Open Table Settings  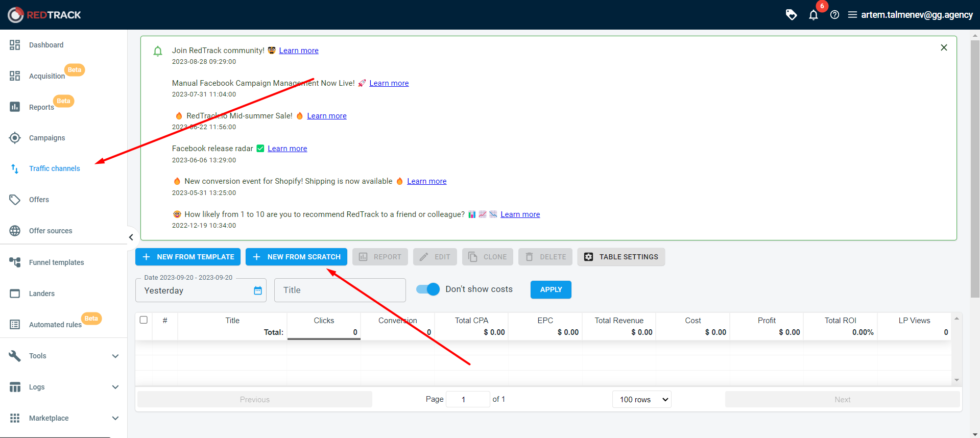[621, 257]
